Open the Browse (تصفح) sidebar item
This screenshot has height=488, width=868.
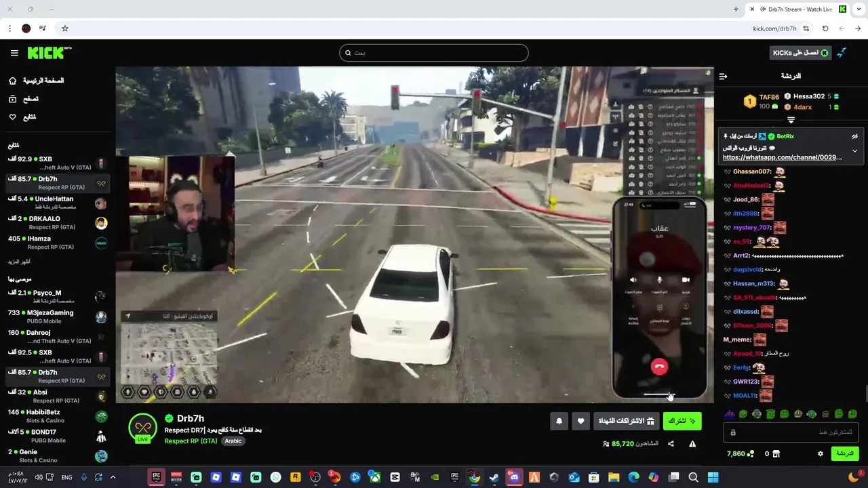pos(24,99)
